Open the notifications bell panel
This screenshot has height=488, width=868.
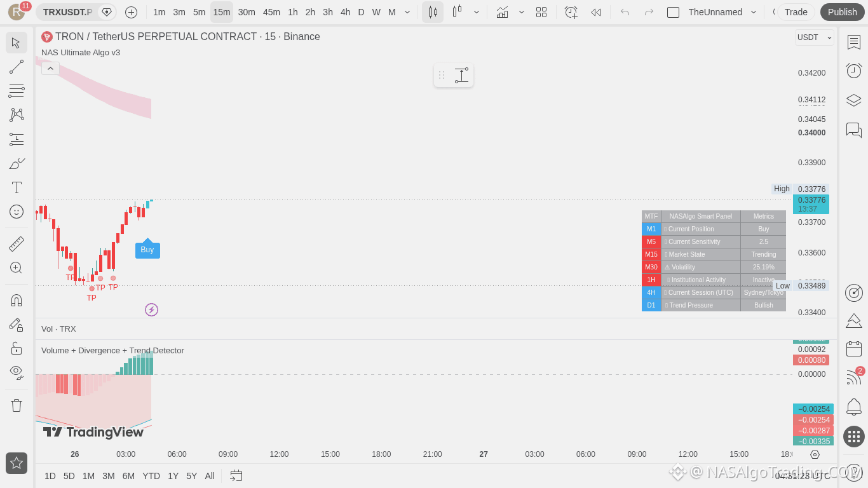(854, 407)
